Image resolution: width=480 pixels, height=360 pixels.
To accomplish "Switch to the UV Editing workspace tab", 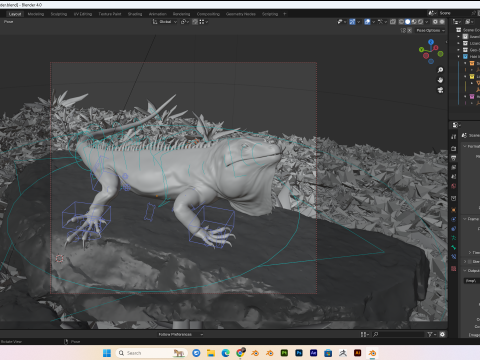I will (83, 14).
